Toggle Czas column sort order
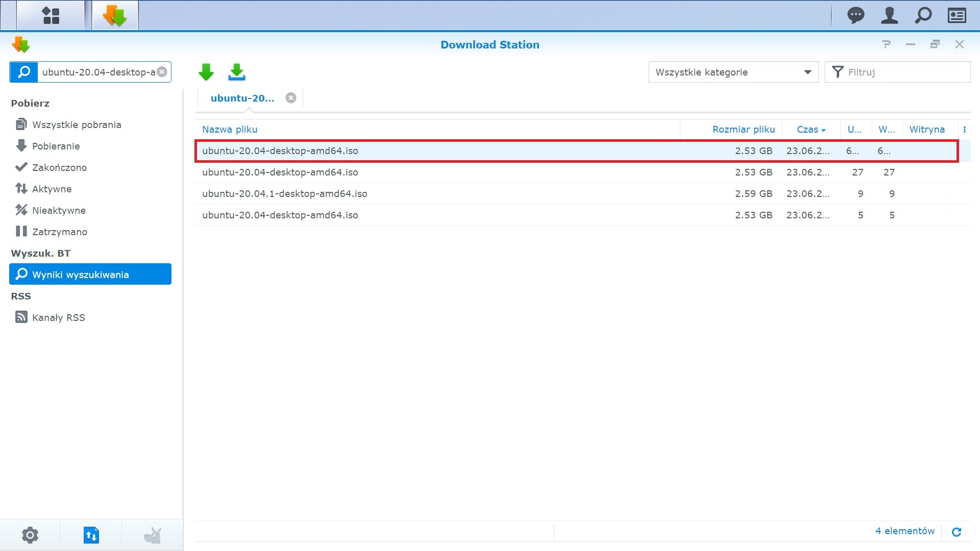Image resolution: width=980 pixels, height=551 pixels. coord(811,130)
